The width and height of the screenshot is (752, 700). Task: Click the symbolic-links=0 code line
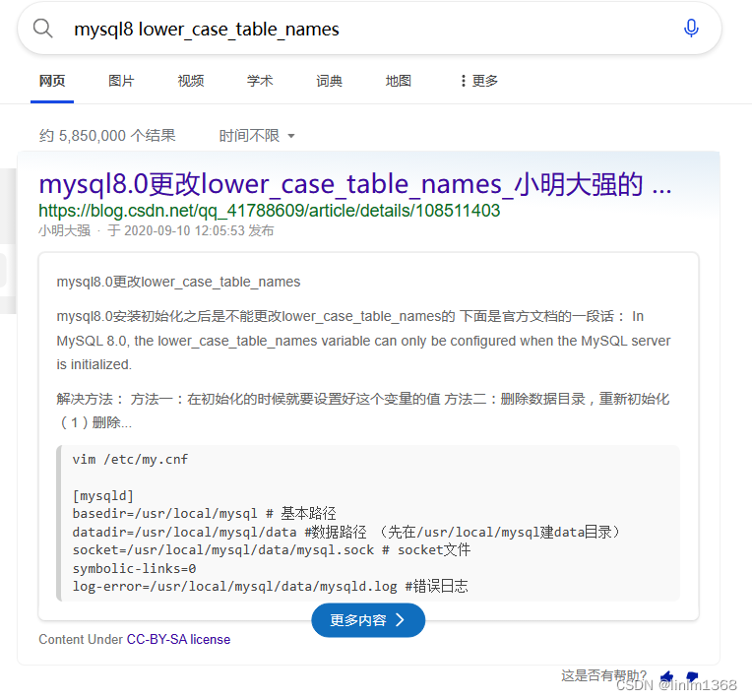click(x=134, y=568)
